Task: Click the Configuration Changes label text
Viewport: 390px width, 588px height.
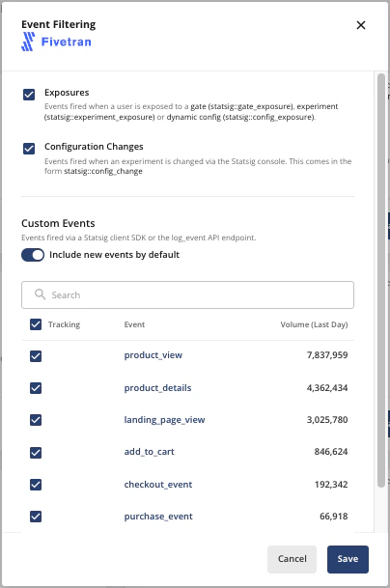Action: pos(94,147)
